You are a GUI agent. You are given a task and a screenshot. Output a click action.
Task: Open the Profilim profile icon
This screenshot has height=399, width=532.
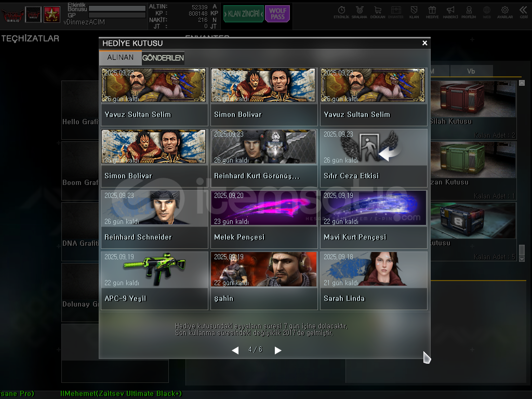point(469,12)
